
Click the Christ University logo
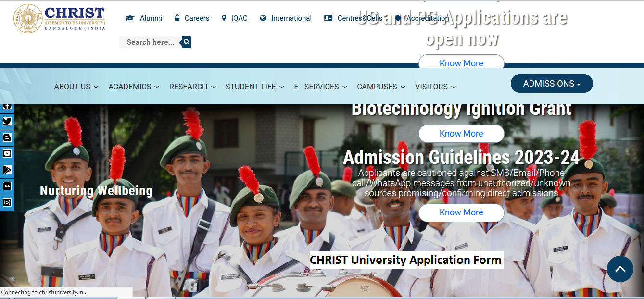[x=59, y=18]
